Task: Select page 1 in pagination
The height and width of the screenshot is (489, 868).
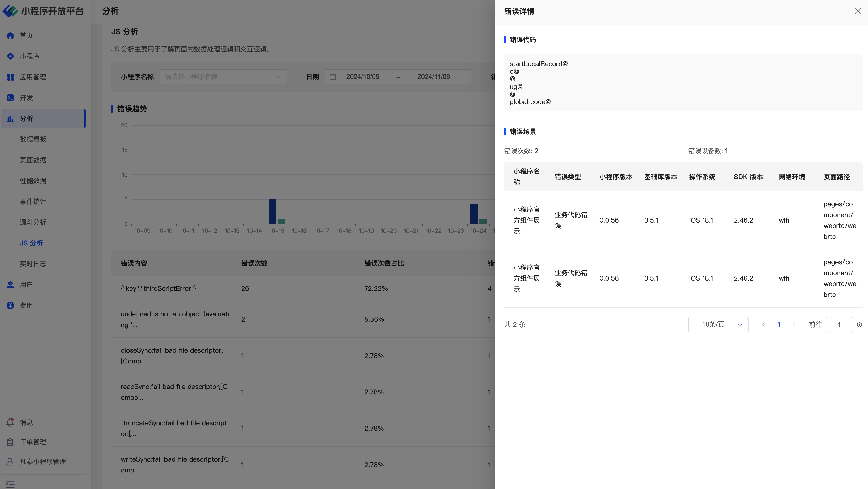Action: [779, 325]
